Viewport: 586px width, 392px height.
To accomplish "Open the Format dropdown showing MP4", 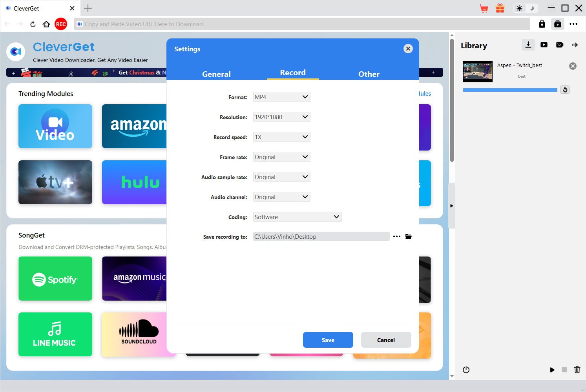I will tap(281, 97).
